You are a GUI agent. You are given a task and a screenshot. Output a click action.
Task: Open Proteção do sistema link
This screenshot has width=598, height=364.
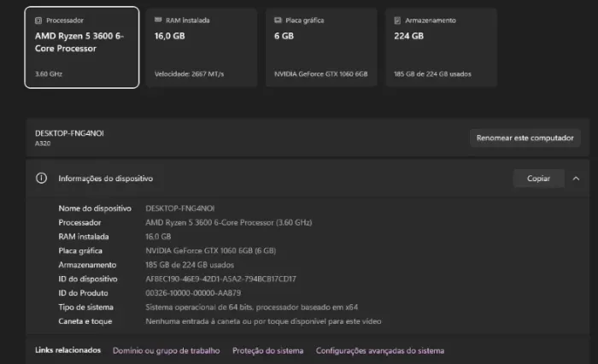(x=267, y=350)
